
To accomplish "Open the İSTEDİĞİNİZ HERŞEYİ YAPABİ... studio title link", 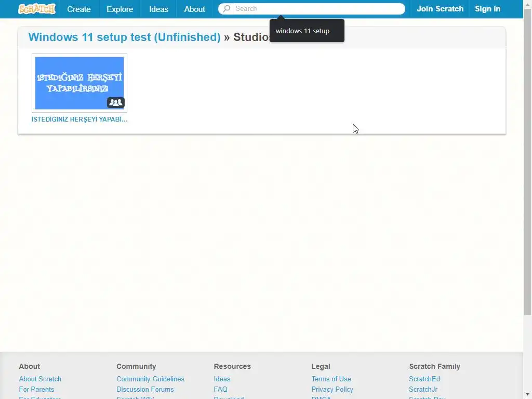I will pos(79,119).
